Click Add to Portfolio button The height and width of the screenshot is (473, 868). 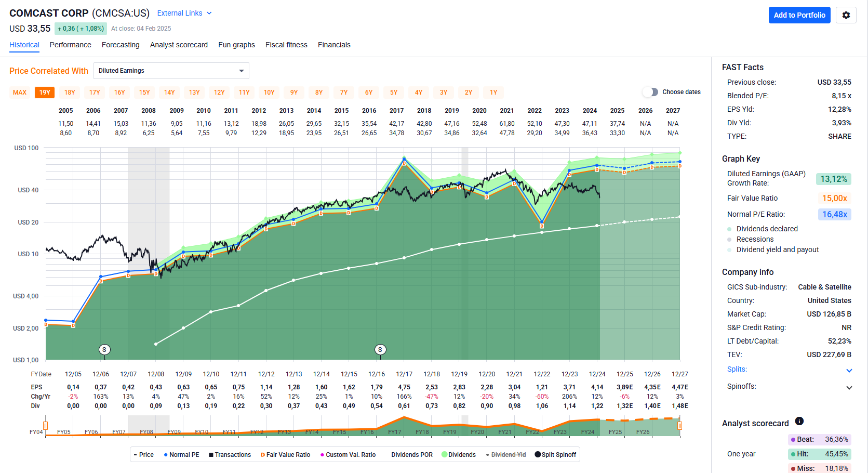[x=799, y=15]
